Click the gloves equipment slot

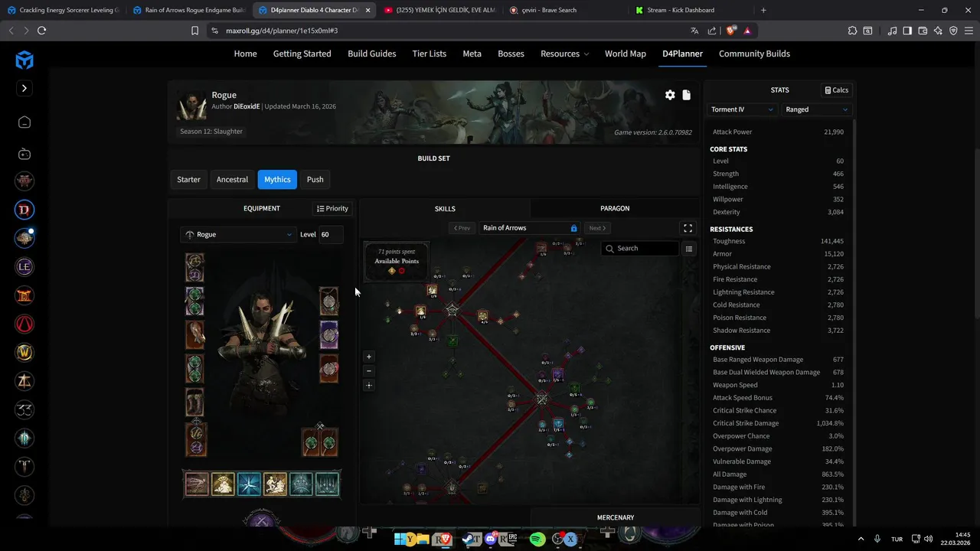click(194, 335)
